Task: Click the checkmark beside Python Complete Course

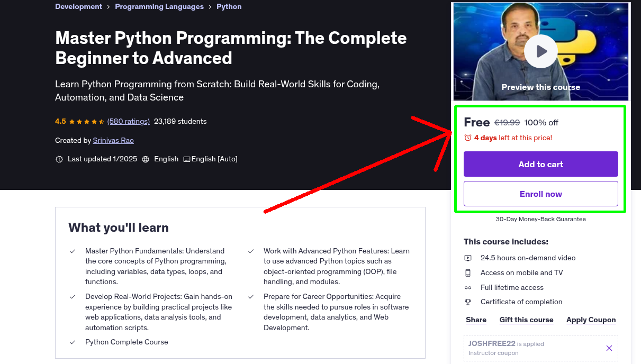Action: [x=73, y=342]
